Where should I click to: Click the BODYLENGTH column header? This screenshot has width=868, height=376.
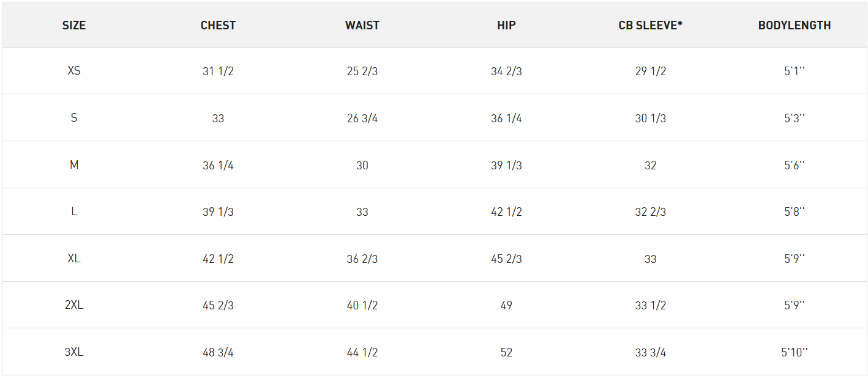[795, 26]
